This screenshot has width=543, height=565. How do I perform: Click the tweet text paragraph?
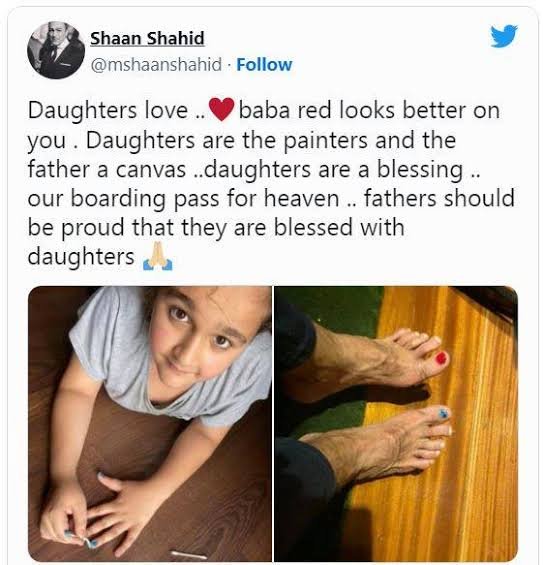(271, 184)
